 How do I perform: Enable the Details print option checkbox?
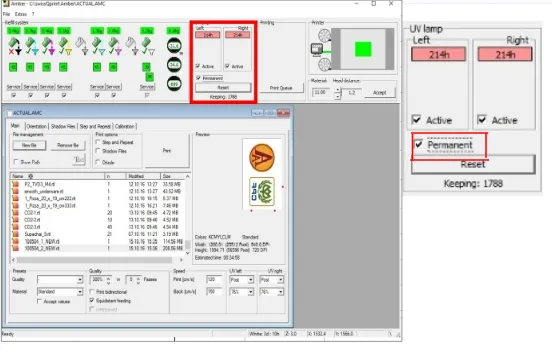(98, 162)
